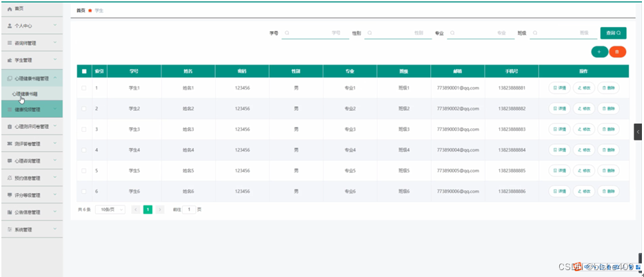The image size is (644, 277).
Task: Open the 10条/页 page size dropdown
Action: tap(110, 209)
